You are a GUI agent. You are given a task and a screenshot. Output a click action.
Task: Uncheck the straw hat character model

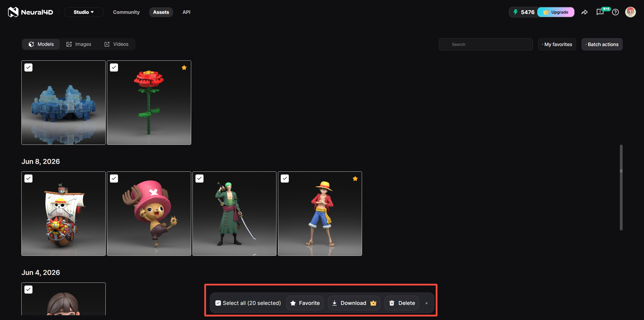point(285,179)
